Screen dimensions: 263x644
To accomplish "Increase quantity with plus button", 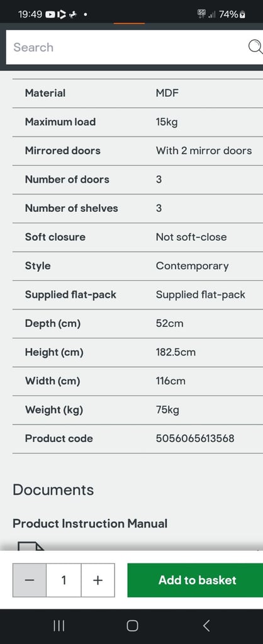I will [98, 580].
